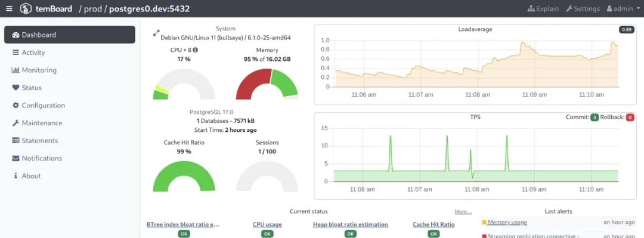Open Settings from the top bar

(583, 8)
